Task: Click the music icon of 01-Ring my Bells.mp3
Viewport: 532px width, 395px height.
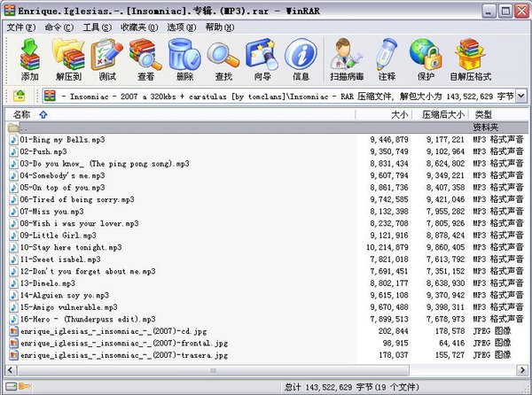Action: 13,140
